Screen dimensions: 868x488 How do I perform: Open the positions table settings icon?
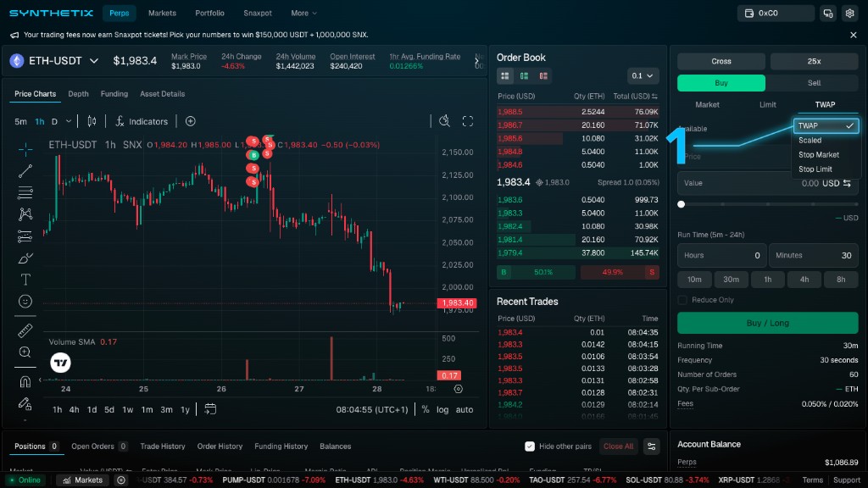pyautogui.click(x=652, y=446)
